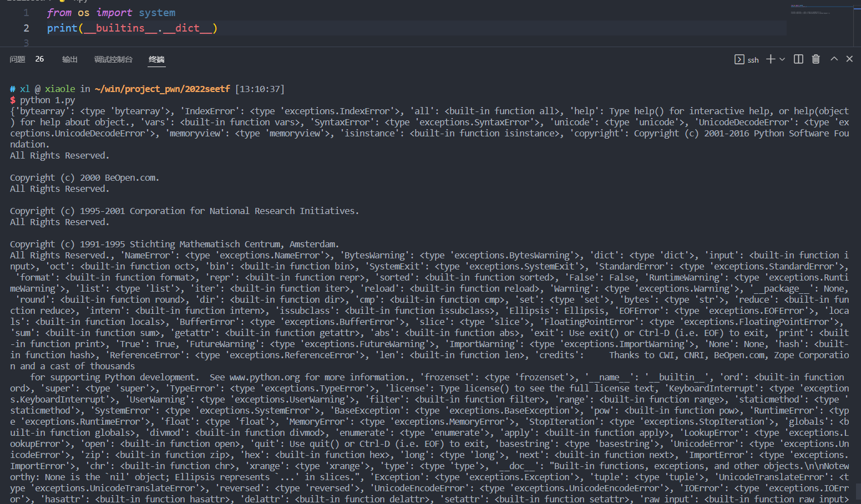Click 'Copyright (c) 2000 BeOpen.com.' line

85,178
